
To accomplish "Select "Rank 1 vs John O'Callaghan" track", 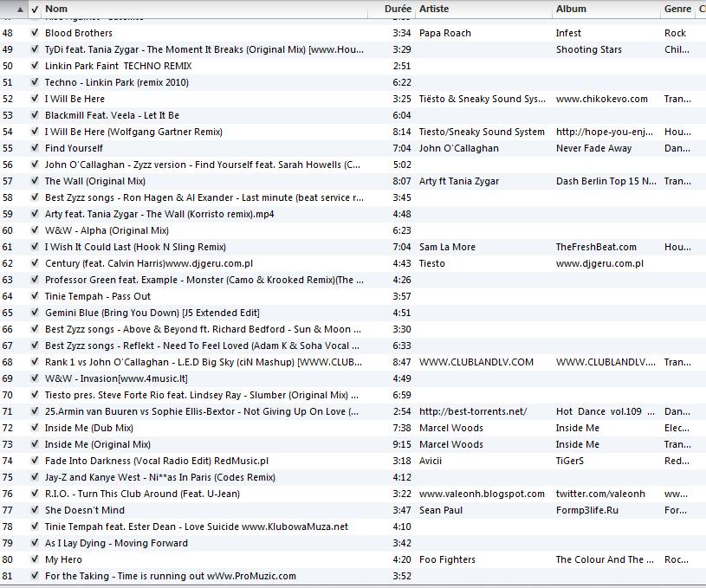I will click(204, 362).
